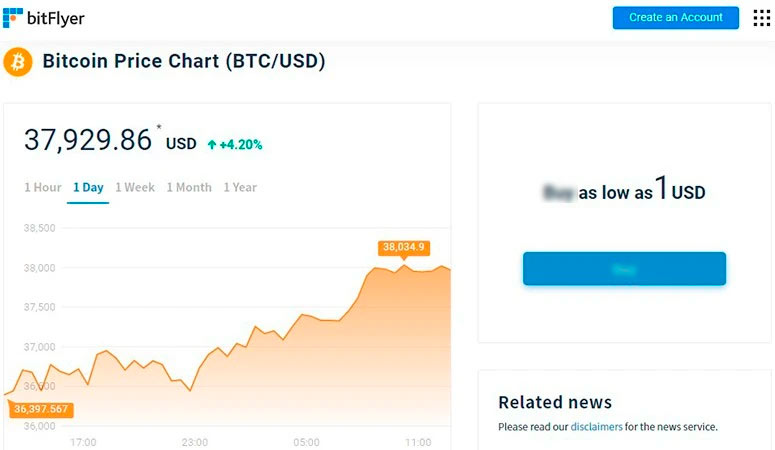Show the 1 Week price chart

pos(135,187)
